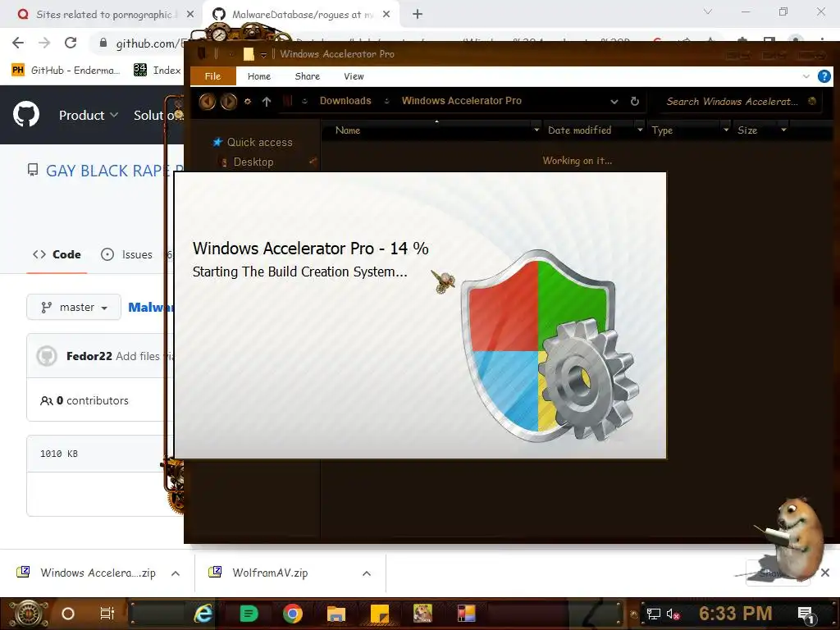Open the Issues tab of the repository
The width and height of the screenshot is (840, 630).
pyautogui.click(x=127, y=254)
